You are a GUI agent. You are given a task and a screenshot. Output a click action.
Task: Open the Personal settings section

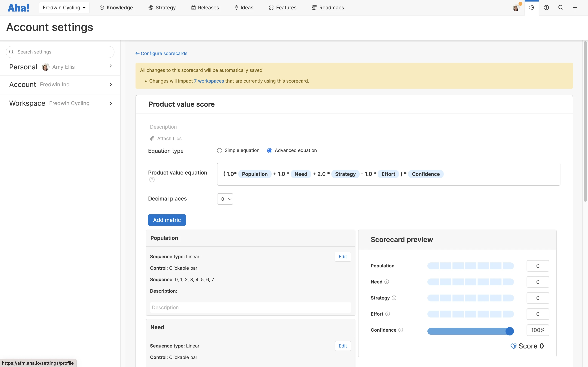point(23,67)
